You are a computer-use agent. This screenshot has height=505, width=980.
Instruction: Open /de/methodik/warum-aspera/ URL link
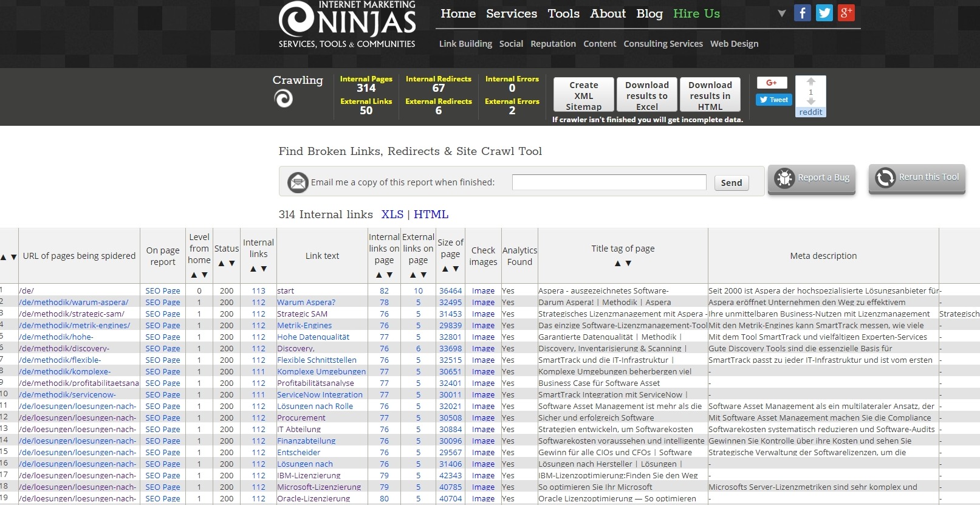pyautogui.click(x=74, y=302)
